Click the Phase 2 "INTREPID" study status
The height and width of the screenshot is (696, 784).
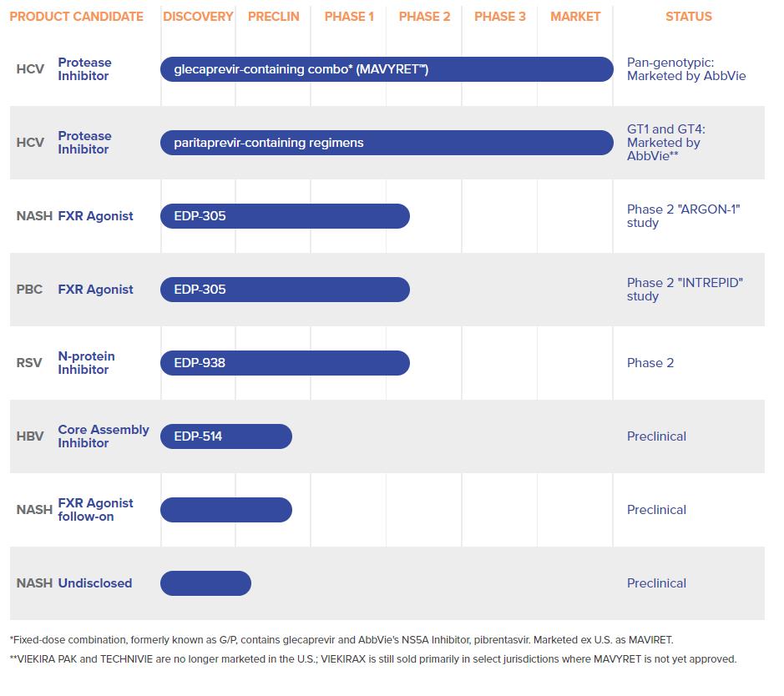pos(685,290)
